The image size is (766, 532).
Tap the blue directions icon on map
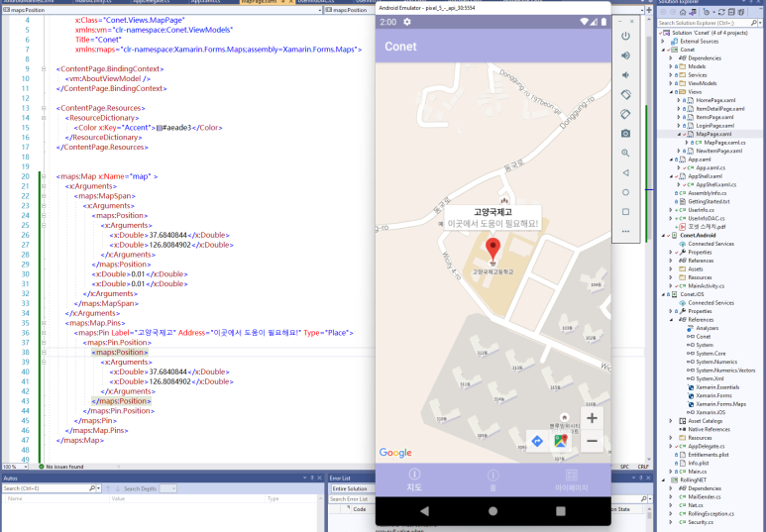(x=537, y=441)
